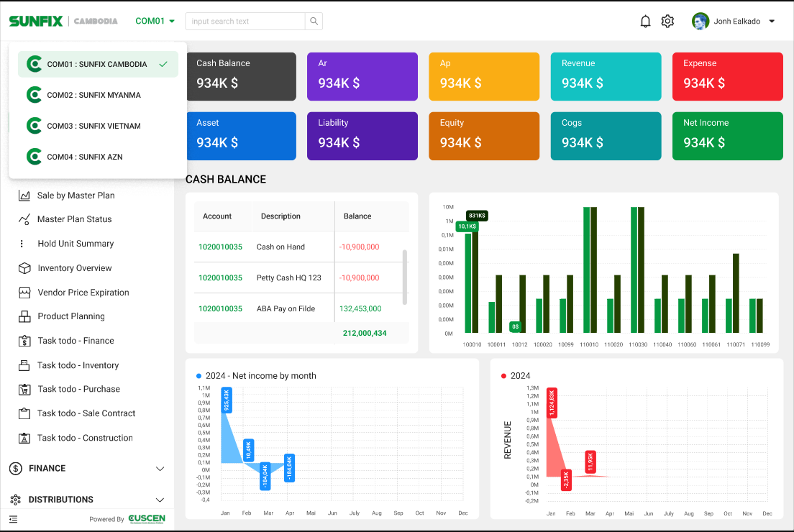Click the Task todo - Construction icon

click(24, 438)
